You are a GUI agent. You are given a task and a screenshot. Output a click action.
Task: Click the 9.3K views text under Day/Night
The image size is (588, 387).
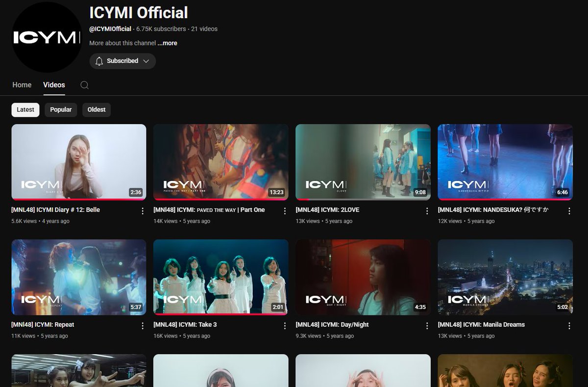click(308, 336)
